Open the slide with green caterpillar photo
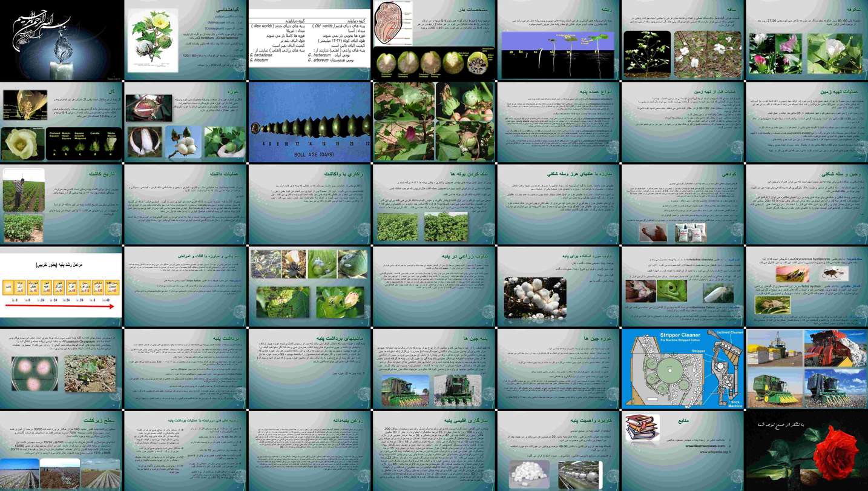This screenshot has height=491, width=868. [x=682, y=287]
